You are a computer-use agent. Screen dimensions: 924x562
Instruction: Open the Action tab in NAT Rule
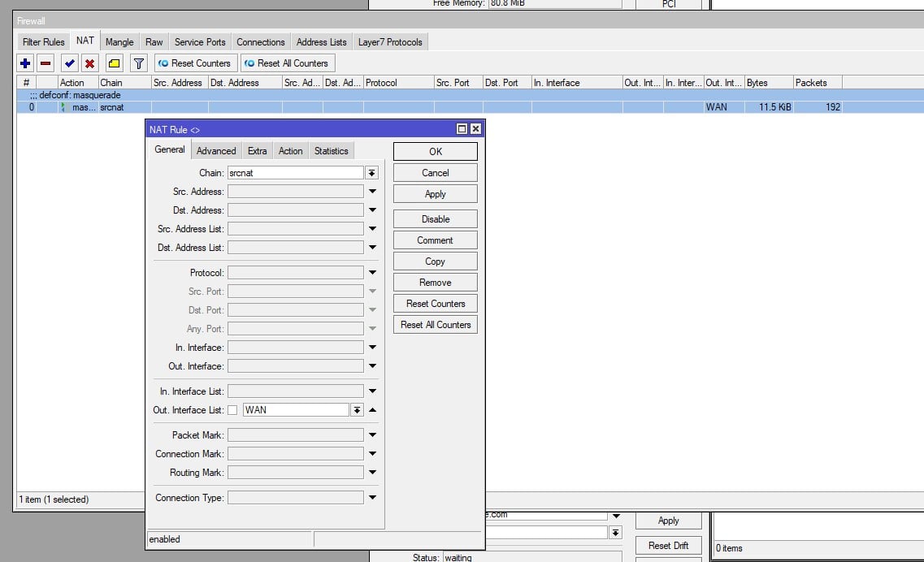coord(290,151)
